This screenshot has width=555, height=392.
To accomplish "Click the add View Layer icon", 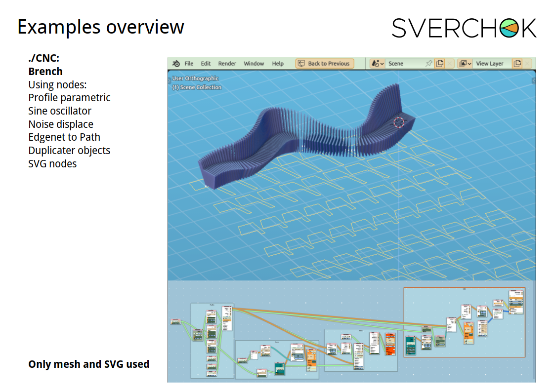I will (x=517, y=64).
